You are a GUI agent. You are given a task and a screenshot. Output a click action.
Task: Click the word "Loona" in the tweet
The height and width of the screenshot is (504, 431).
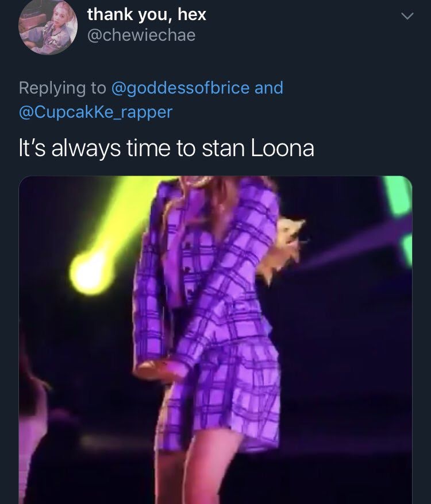283,148
